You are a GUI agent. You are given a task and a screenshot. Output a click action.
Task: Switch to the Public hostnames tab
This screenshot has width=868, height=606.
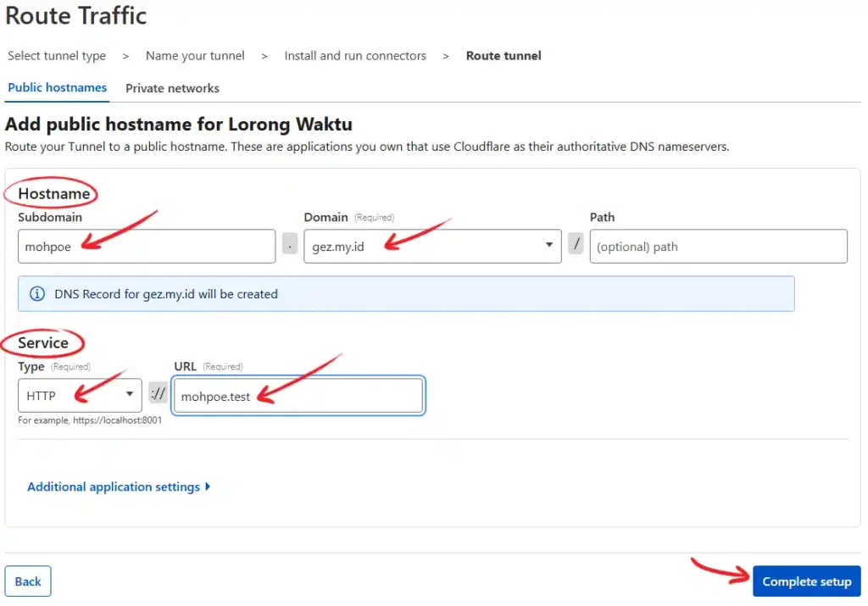57,87
